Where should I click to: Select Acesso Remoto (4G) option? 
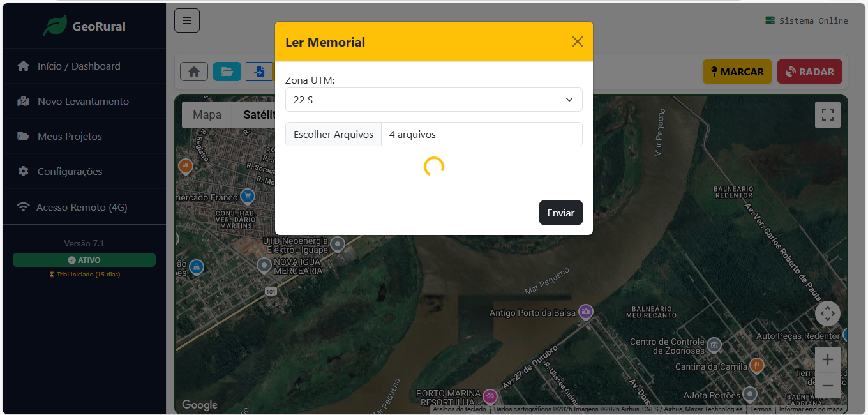tap(82, 207)
